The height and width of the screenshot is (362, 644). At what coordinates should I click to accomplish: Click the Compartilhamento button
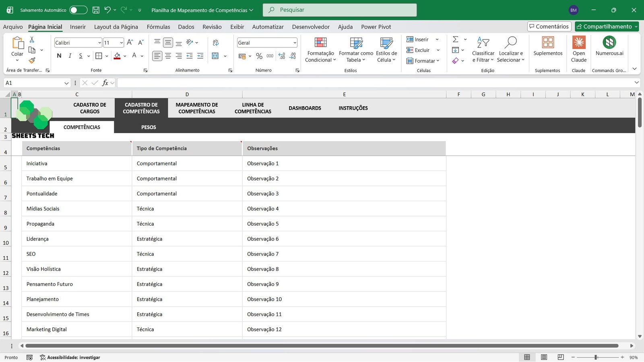point(606,26)
